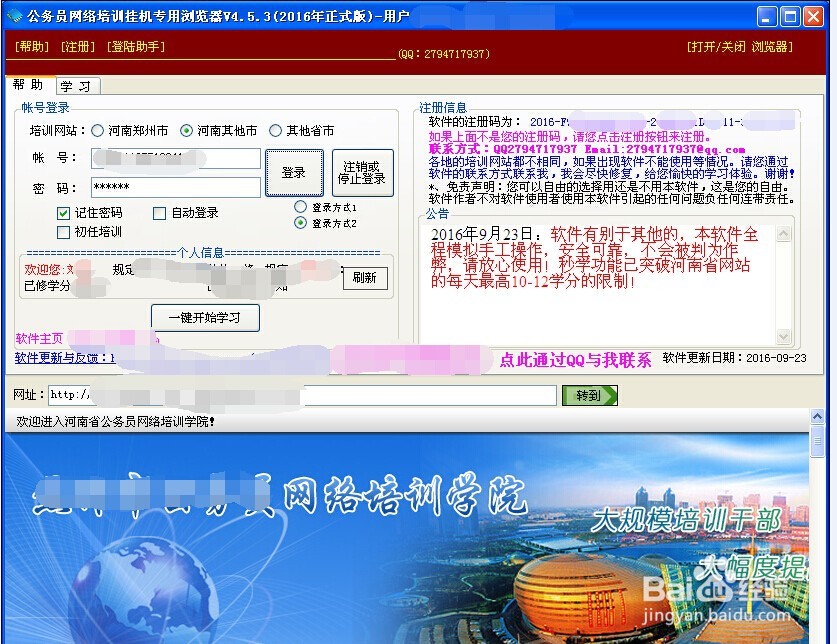Image resolution: width=837 pixels, height=644 pixels.
Task: Choose 登录方式2 radio option
Action: click(x=301, y=223)
